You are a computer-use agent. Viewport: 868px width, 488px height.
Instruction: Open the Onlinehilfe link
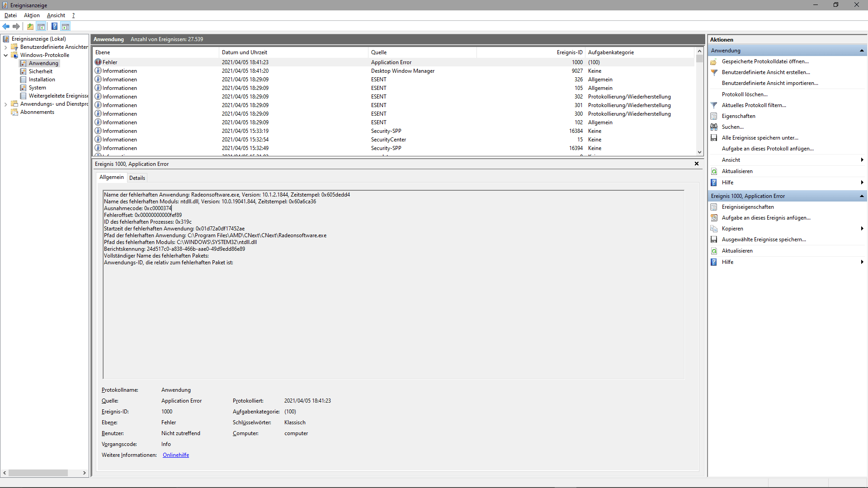tap(176, 455)
